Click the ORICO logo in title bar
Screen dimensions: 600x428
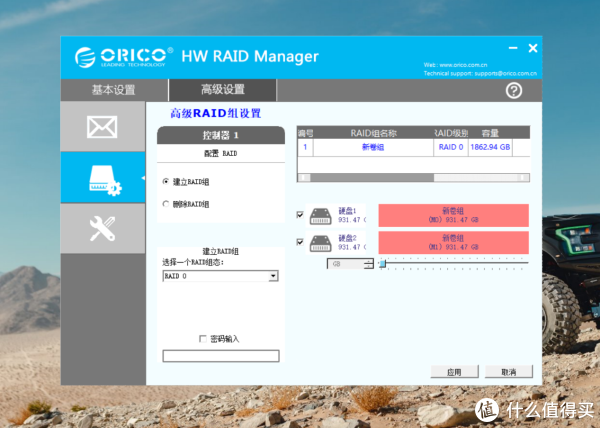127,56
